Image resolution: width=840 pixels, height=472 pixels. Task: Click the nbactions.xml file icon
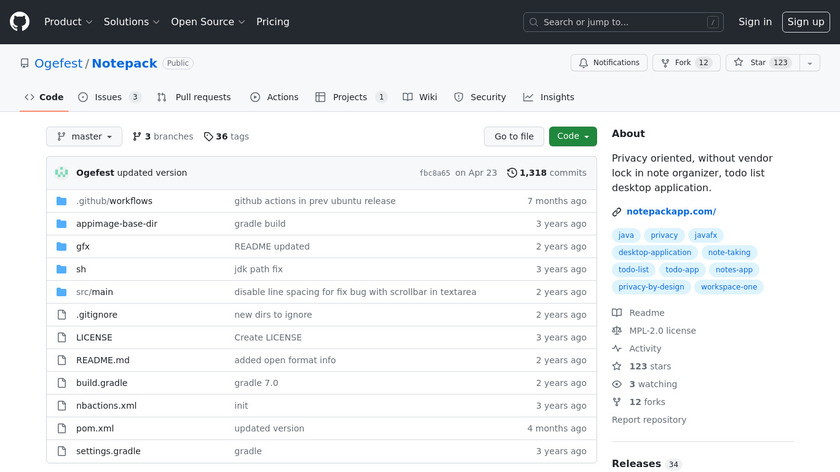pos(62,406)
